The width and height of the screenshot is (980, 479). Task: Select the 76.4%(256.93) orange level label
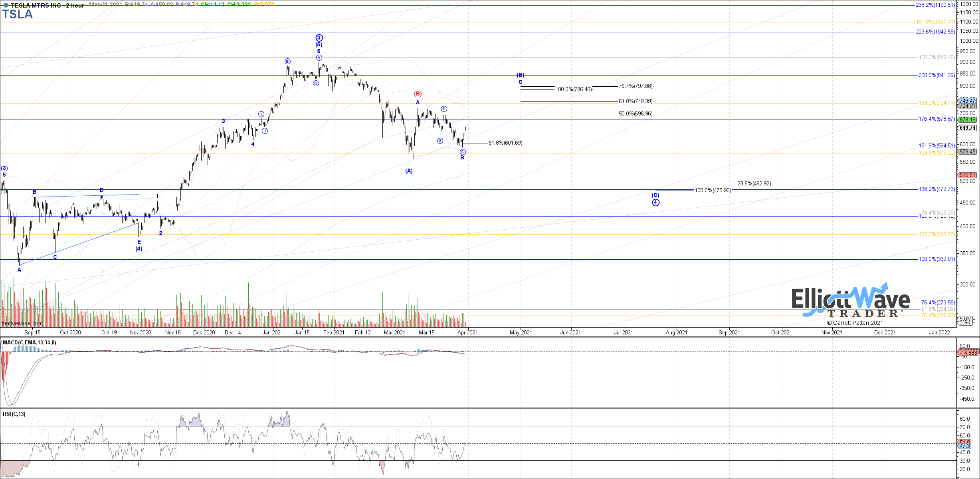pos(938,316)
